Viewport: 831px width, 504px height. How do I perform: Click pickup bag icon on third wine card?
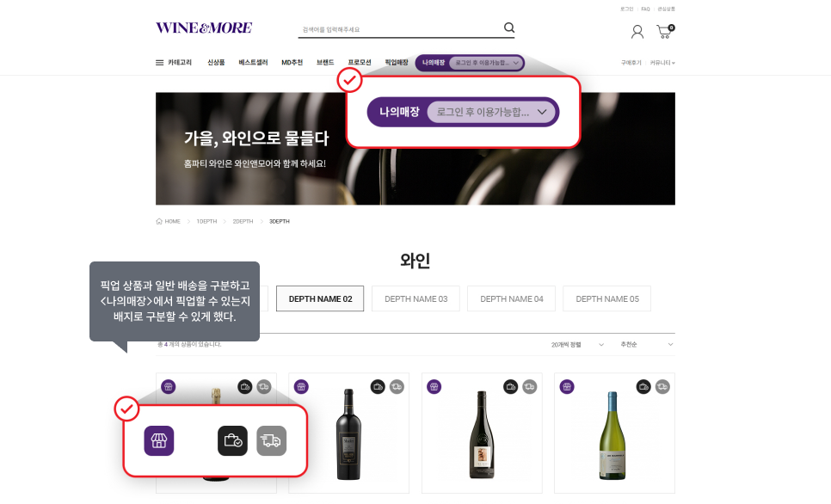[x=511, y=387]
